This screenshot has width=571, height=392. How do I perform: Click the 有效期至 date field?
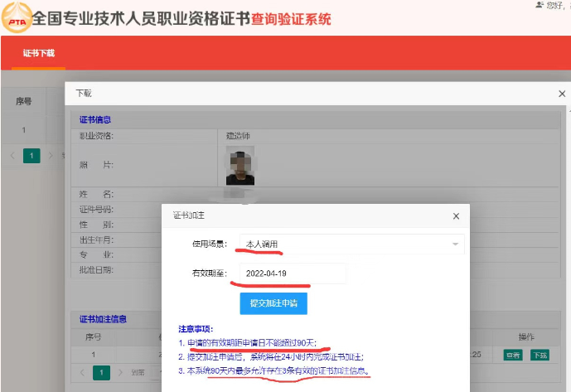point(293,273)
